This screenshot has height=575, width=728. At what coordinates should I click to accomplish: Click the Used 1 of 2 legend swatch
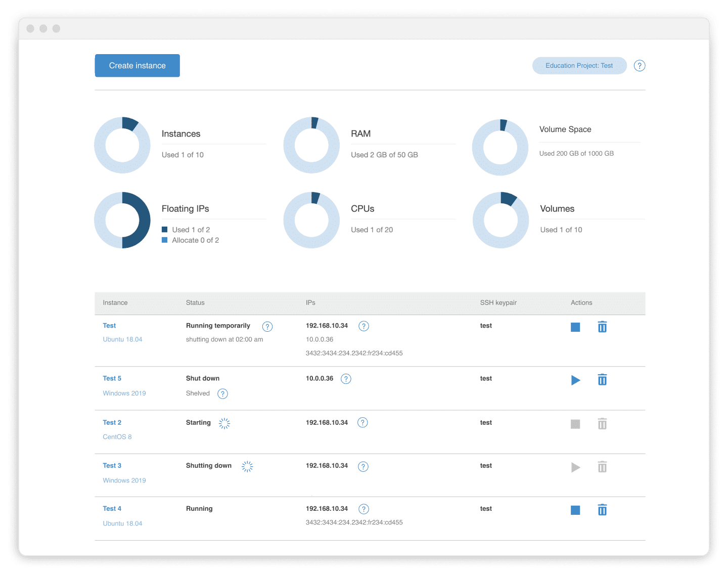click(164, 230)
